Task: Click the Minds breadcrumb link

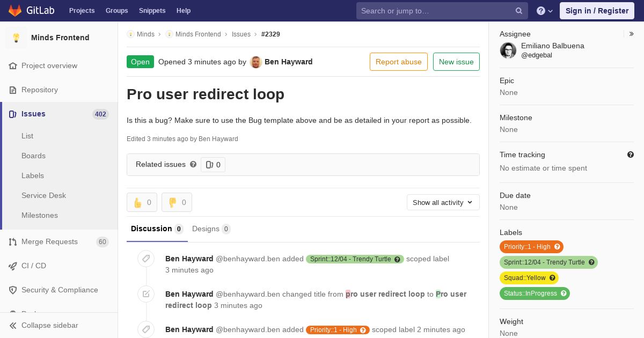Action: pos(145,34)
